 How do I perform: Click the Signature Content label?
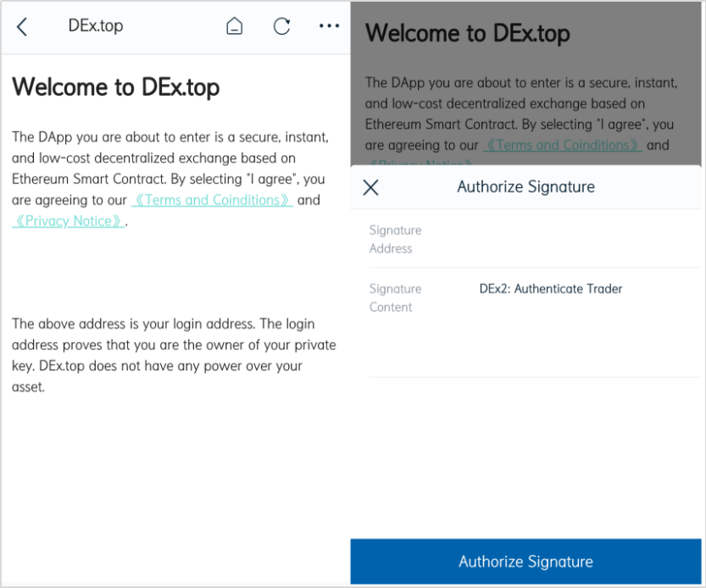coord(395,298)
